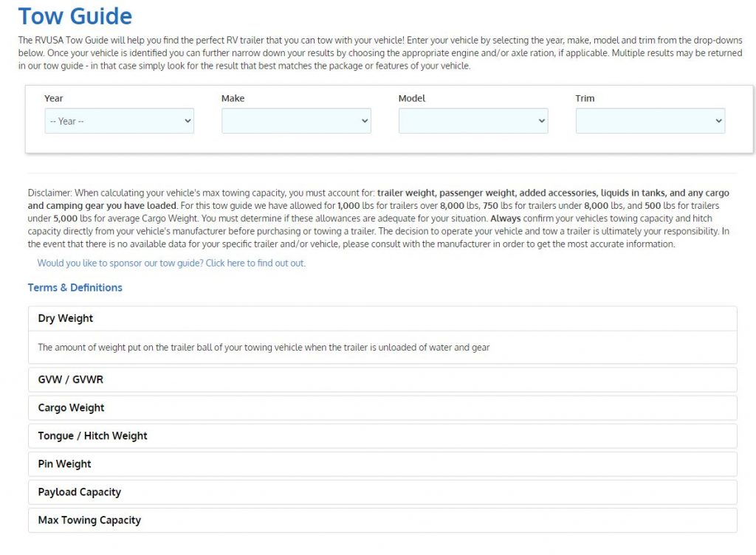
Task: Expand the Tongue / Hitch Weight definition
Action: pyautogui.click(x=382, y=435)
